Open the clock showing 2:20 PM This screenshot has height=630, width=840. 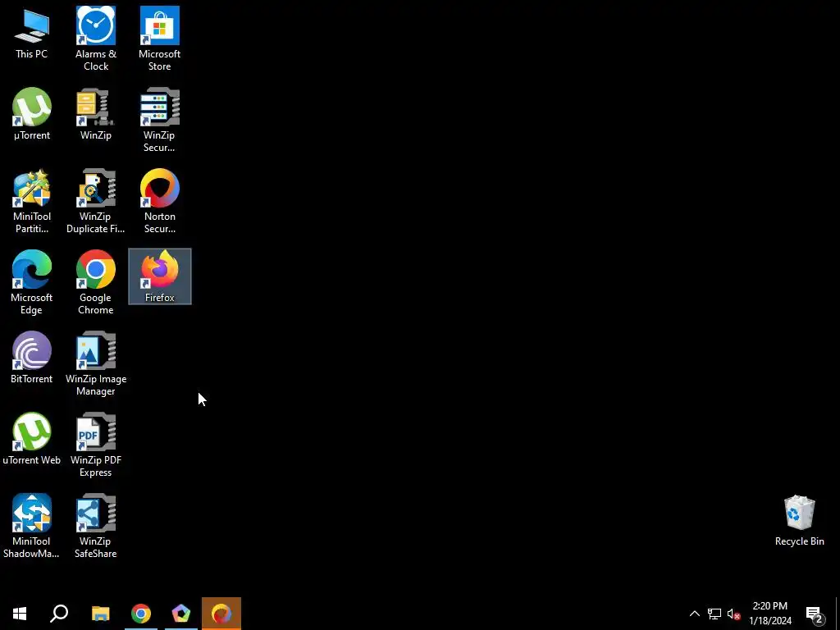tap(770, 614)
